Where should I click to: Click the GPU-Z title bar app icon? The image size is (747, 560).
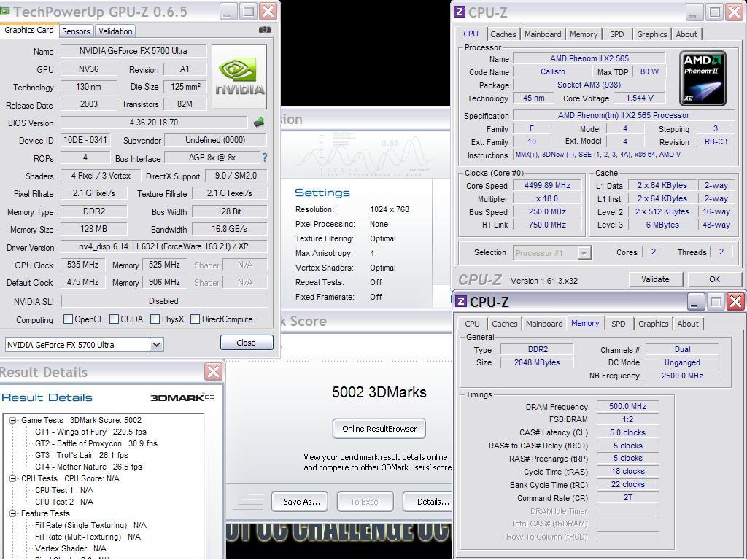(5, 11)
